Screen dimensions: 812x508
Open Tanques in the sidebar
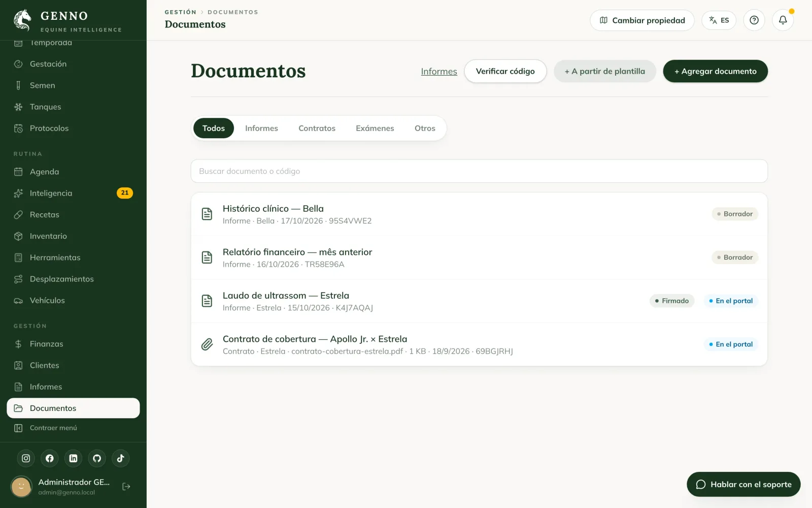pyautogui.click(x=73, y=107)
